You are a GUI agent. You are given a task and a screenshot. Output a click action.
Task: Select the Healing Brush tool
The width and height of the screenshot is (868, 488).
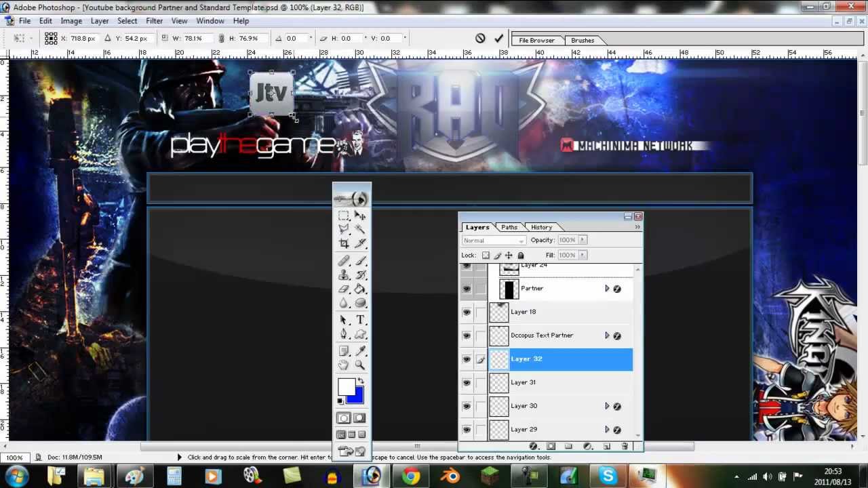coord(344,261)
